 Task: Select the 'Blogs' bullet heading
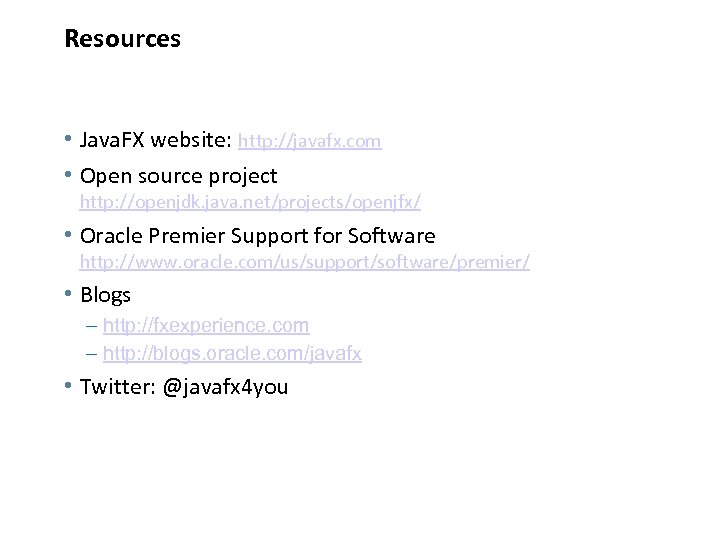pyautogui.click(x=105, y=295)
